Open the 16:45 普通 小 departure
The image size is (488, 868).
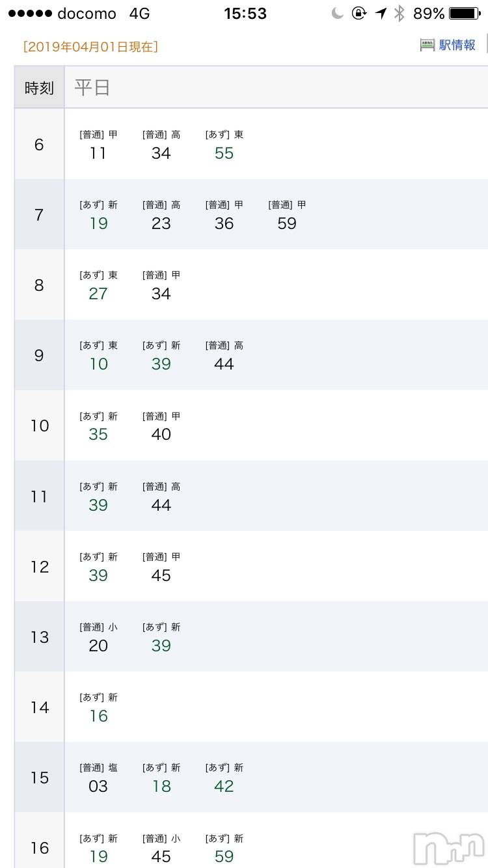(161, 848)
